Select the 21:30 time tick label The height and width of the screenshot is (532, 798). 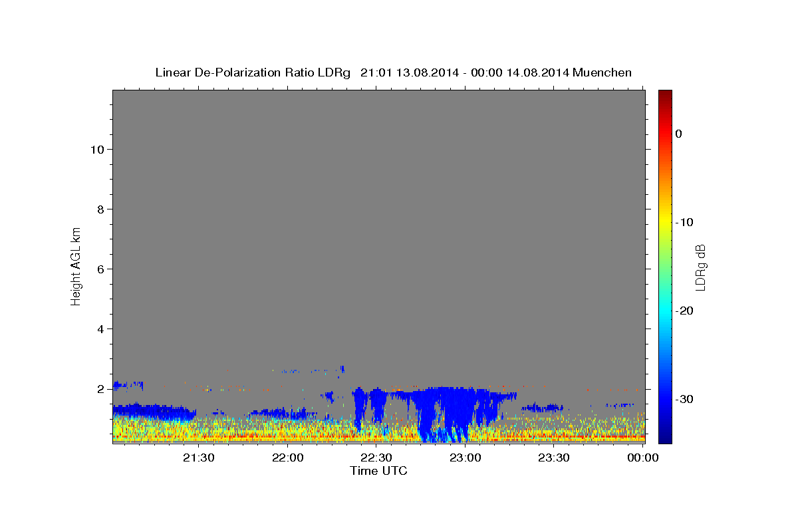199,458
